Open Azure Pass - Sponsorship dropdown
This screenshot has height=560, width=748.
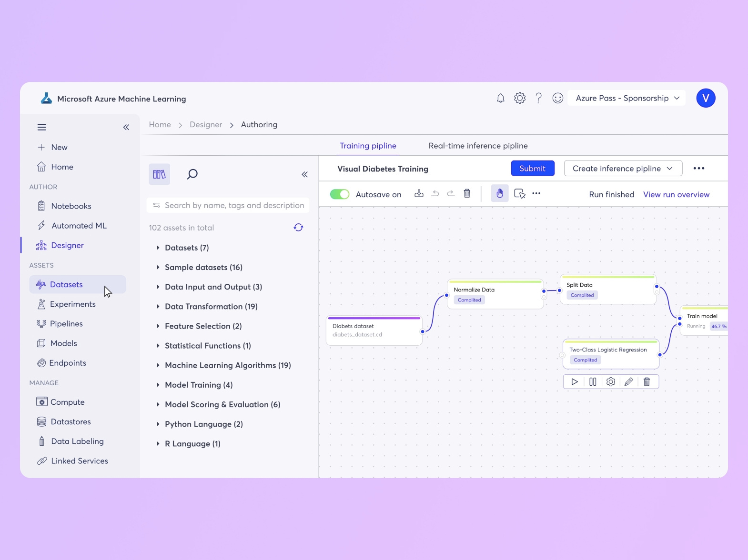coord(627,98)
